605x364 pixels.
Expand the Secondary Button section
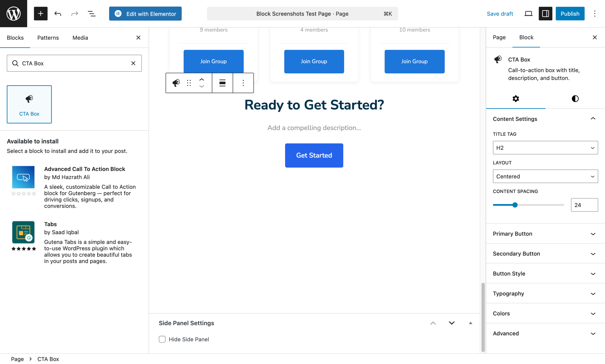(x=545, y=253)
